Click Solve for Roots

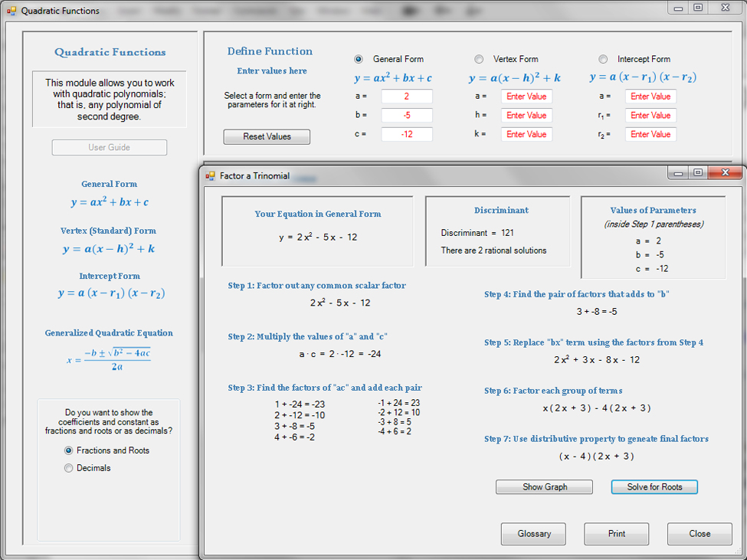point(654,487)
